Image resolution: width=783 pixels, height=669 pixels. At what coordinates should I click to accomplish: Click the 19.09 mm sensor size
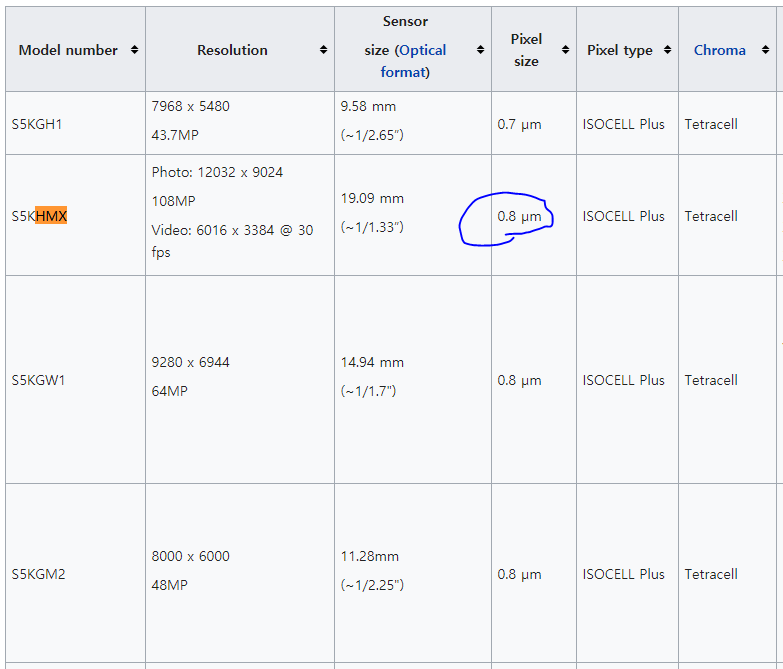[372, 198]
